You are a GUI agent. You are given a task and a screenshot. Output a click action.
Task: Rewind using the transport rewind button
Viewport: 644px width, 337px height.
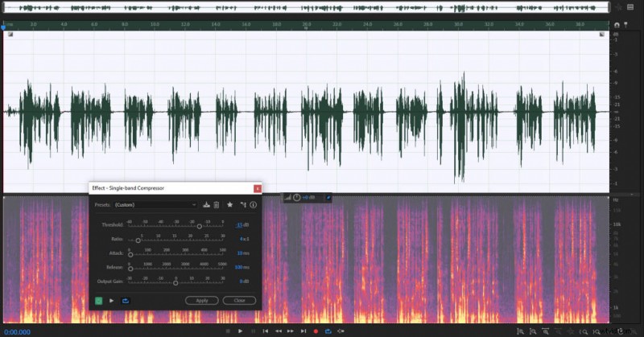tap(279, 331)
